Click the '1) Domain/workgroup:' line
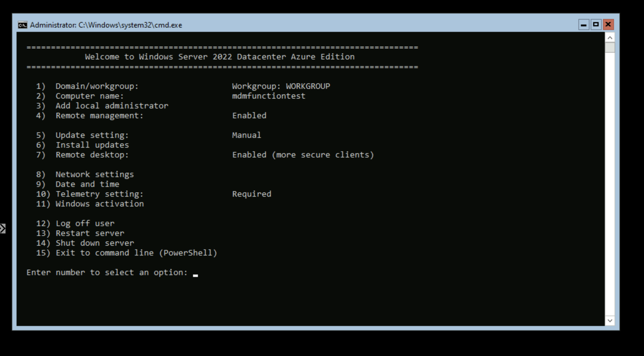 click(x=87, y=86)
